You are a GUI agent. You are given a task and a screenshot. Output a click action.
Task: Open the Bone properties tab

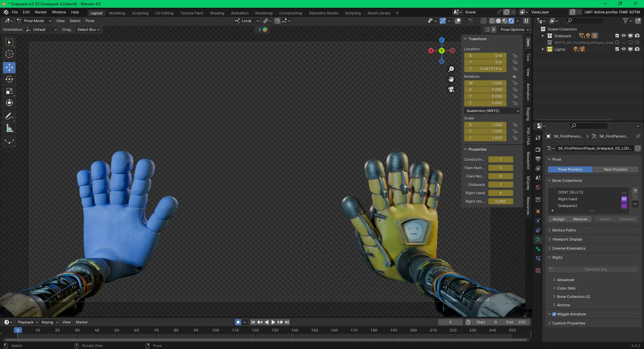538,249
